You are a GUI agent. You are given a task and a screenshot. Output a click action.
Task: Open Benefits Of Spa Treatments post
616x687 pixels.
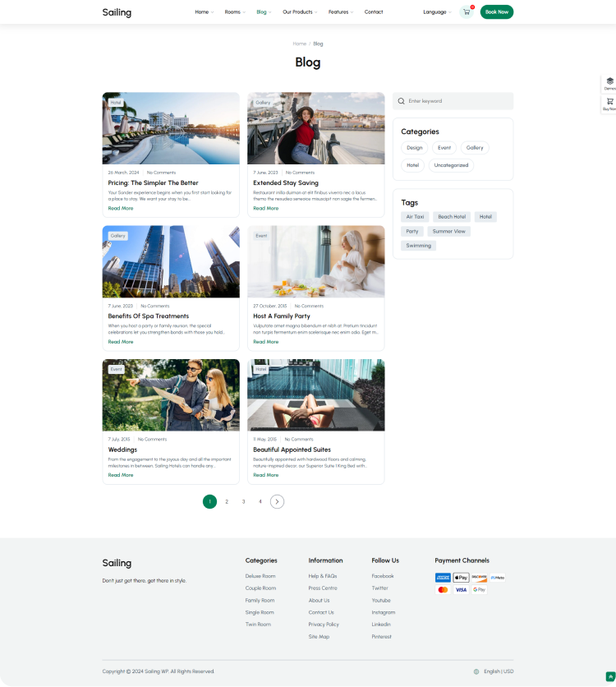pos(149,316)
